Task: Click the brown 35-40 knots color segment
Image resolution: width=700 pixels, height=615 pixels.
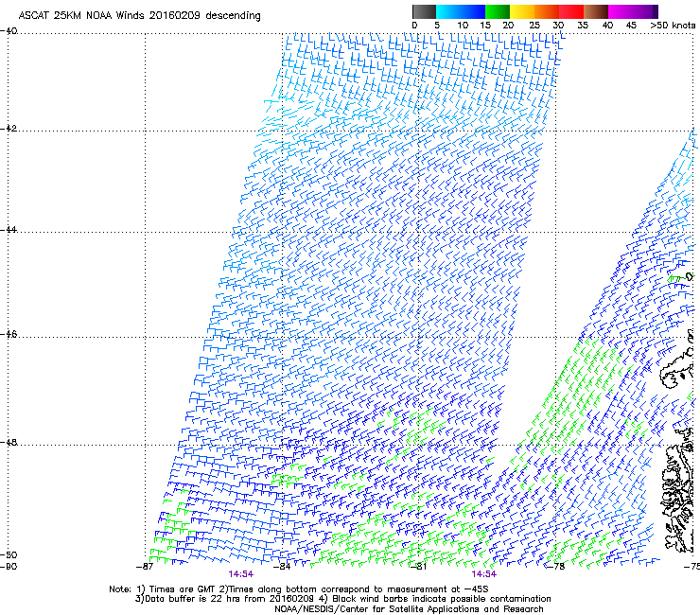Action: click(x=596, y=11)
